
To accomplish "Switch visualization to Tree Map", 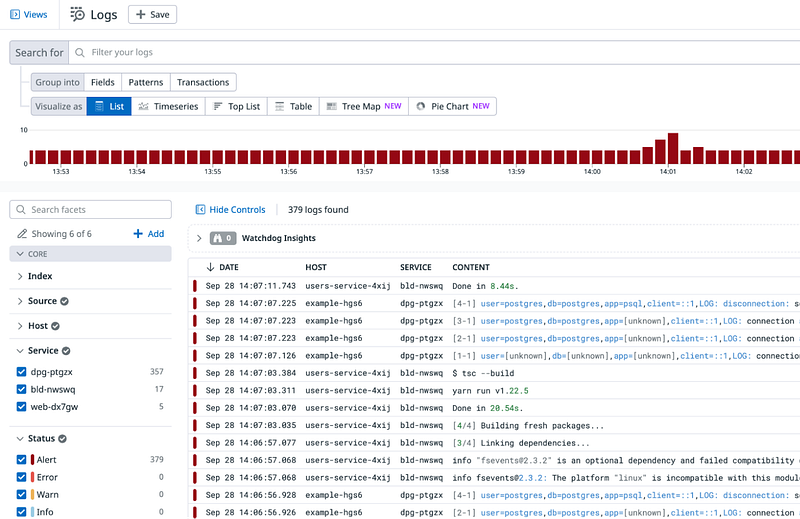I will pyautogui.click(x=364, y=106).
